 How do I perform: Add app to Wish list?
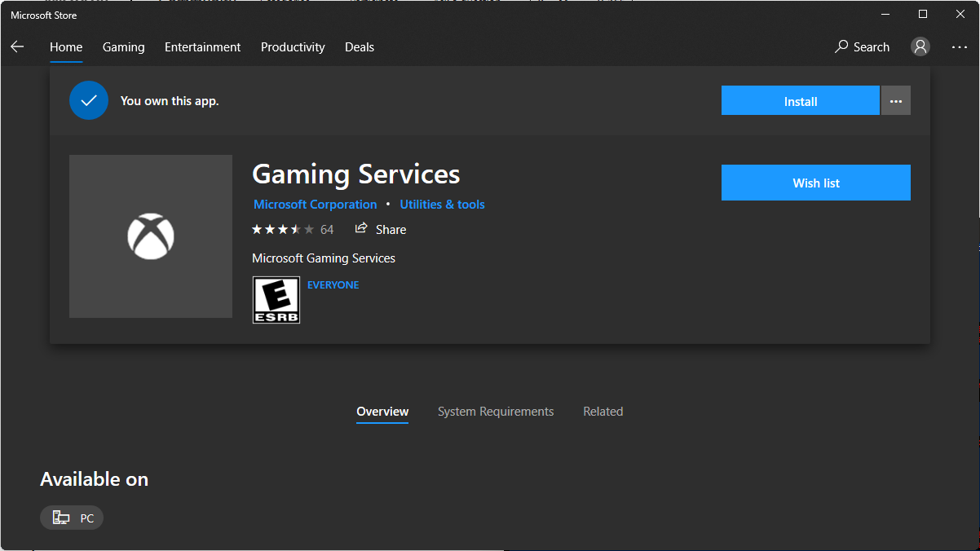click(816, 183)
